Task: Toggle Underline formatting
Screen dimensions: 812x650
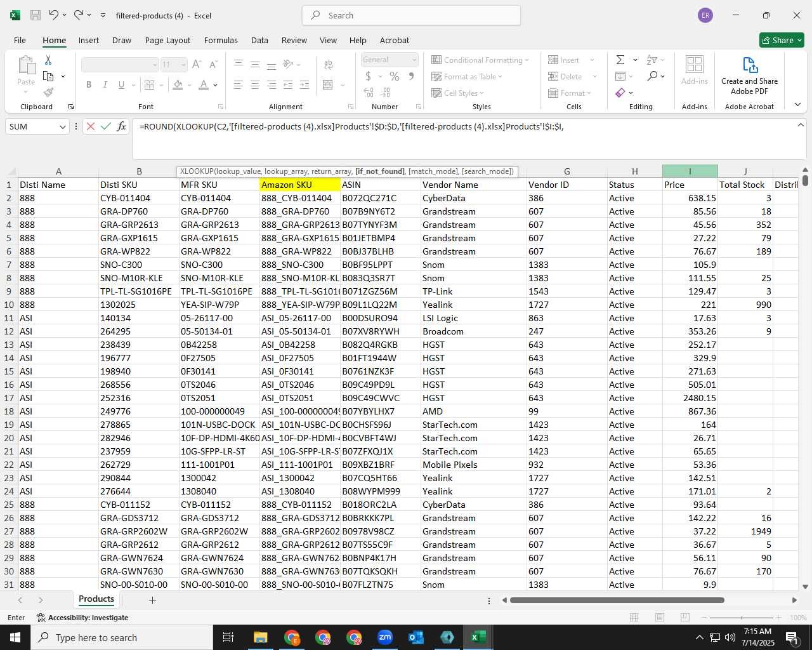Action: pyautogui.click(x=121, y=84)
